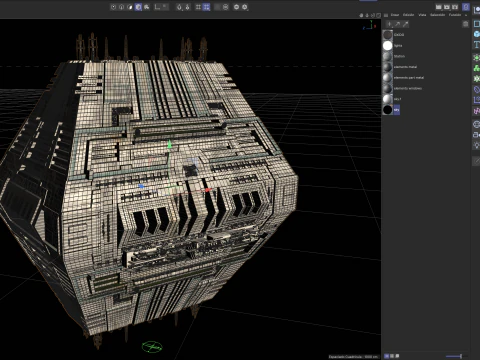480x360 pixels.
Task: Open the Función menu
Action: click(455, 15)
